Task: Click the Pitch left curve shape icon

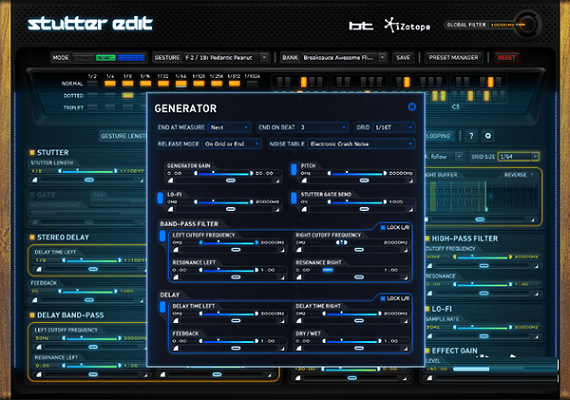Action: click(x=304, y=180)
